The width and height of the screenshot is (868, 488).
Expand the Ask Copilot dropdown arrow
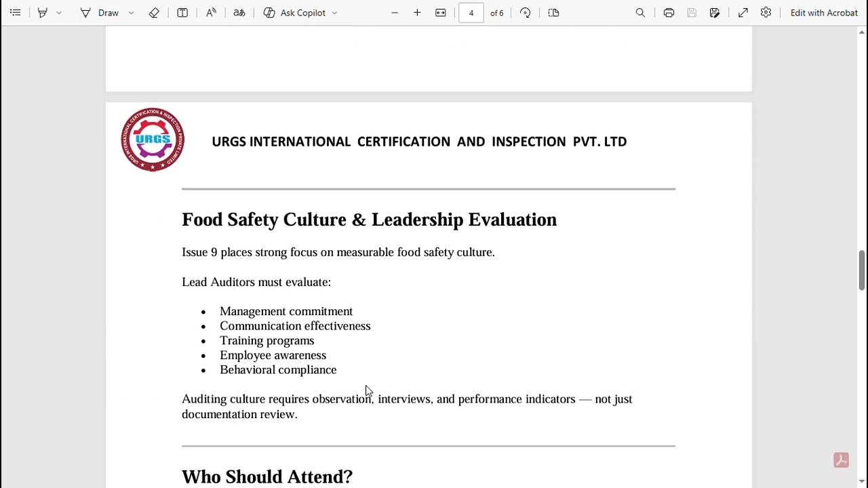[x=334, y=13]
